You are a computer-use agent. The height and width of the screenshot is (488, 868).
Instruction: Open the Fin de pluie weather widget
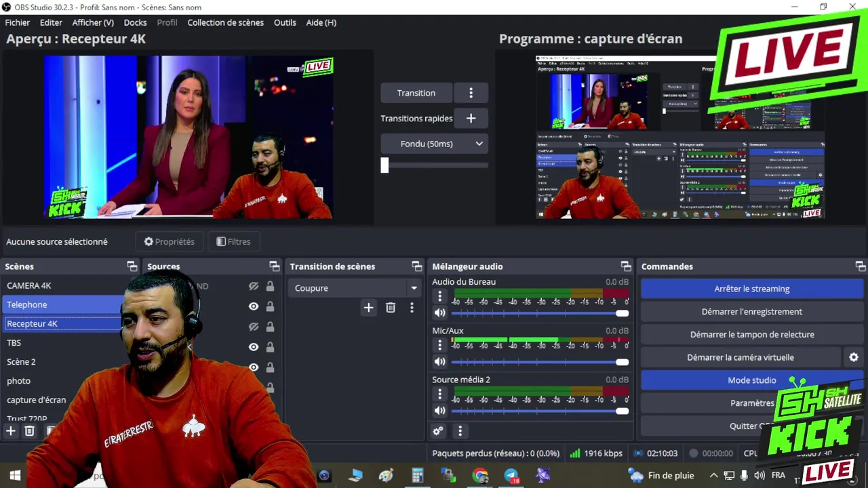(x=661, y=476)
